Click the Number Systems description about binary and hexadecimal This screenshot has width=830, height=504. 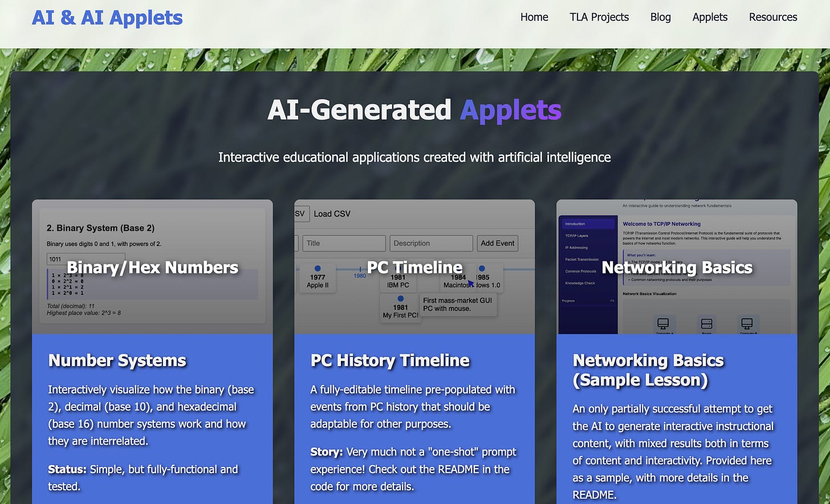[151, 415]
